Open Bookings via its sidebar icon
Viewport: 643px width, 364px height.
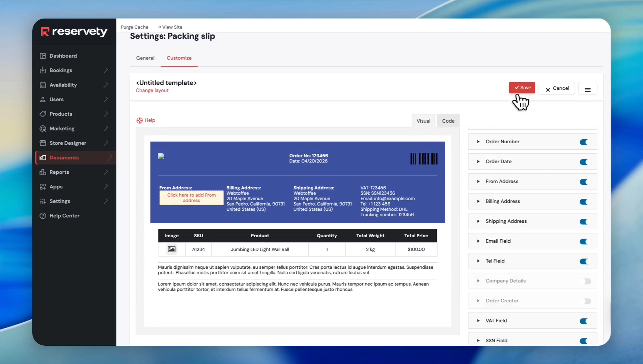coord(43,70)
